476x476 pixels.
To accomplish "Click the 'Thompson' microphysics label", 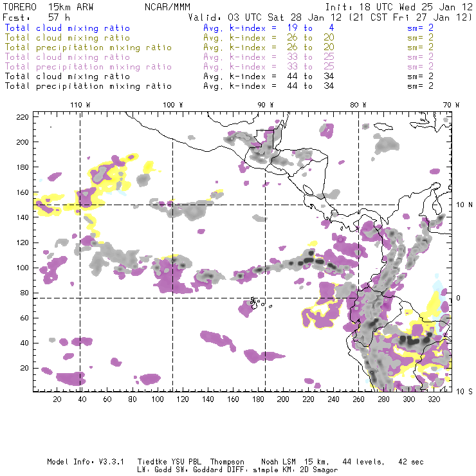I will coord(227,462).
